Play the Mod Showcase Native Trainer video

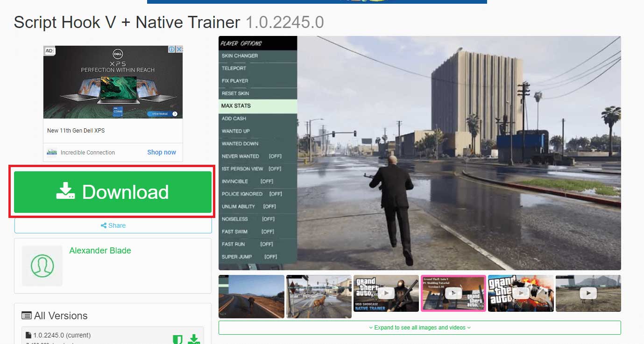[386, 293]
